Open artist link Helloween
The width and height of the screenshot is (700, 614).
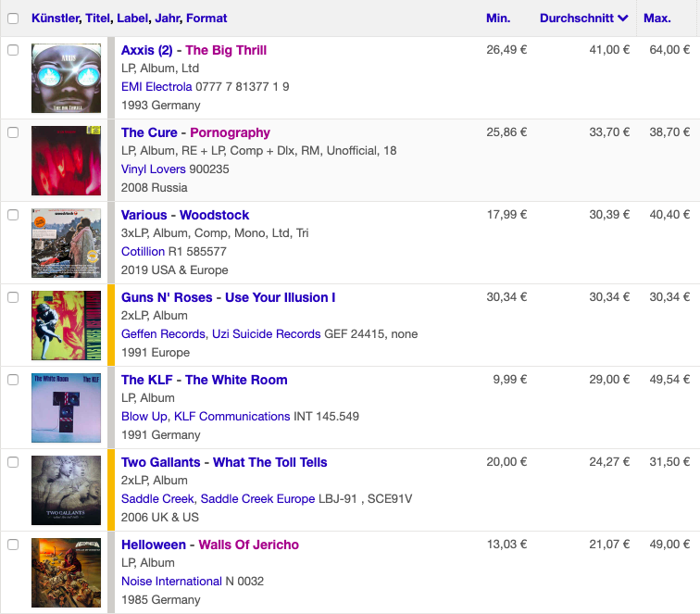tap(154, 545)
